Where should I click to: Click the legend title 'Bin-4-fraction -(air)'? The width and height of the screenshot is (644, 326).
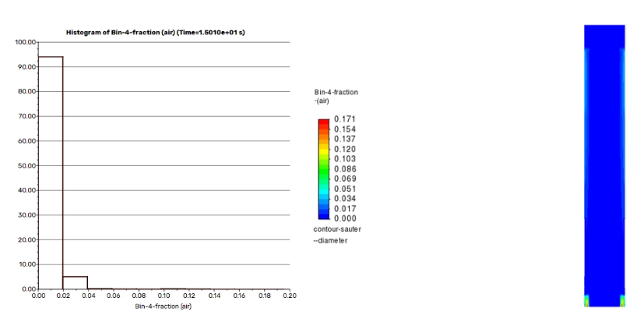[x=336, y=96]
